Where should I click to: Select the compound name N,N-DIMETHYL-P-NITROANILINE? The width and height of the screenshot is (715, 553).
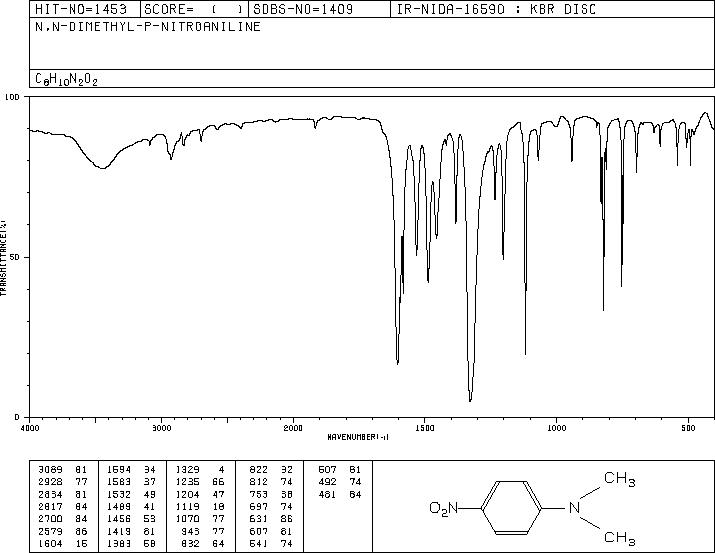(x=148, y=27)
